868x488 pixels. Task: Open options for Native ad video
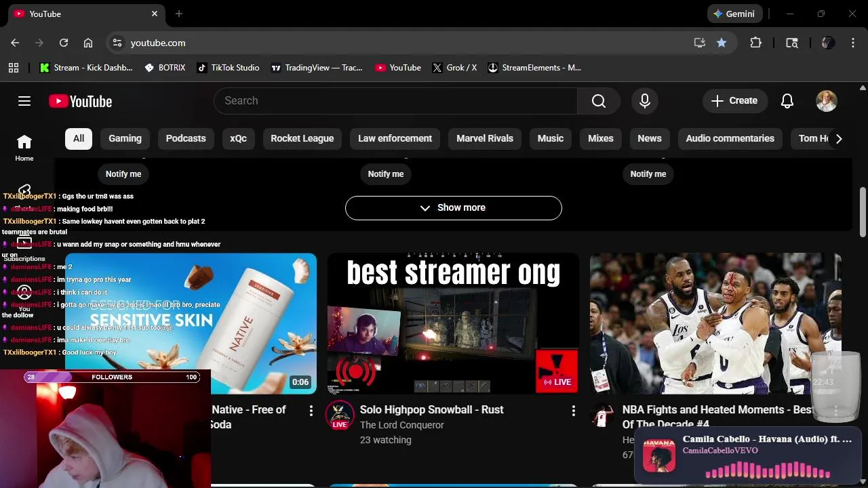311,411
